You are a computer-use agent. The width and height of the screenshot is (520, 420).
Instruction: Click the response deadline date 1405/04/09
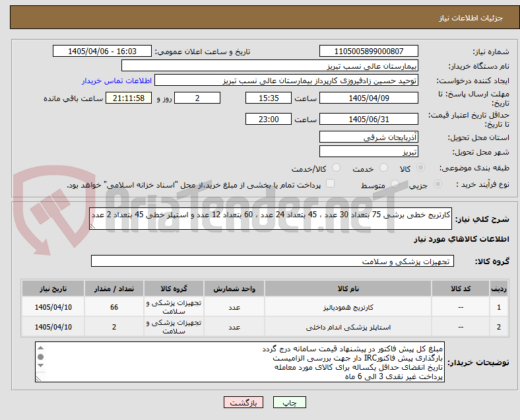tap(369, 98)
